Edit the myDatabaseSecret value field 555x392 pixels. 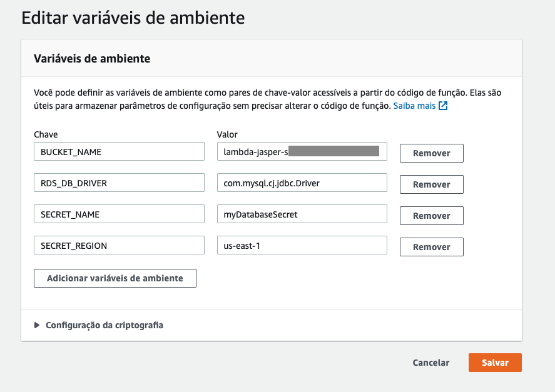pyautogui.click(x=302, y=214)
